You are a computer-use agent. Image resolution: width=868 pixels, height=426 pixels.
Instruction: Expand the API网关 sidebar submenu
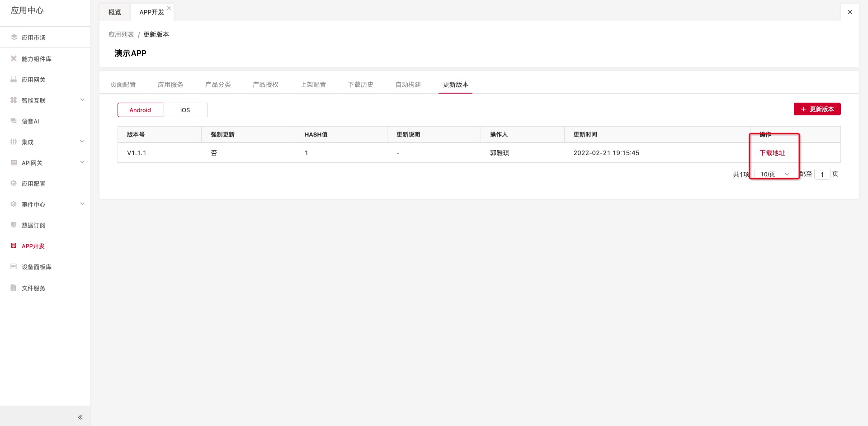click(x=82, y=162)
